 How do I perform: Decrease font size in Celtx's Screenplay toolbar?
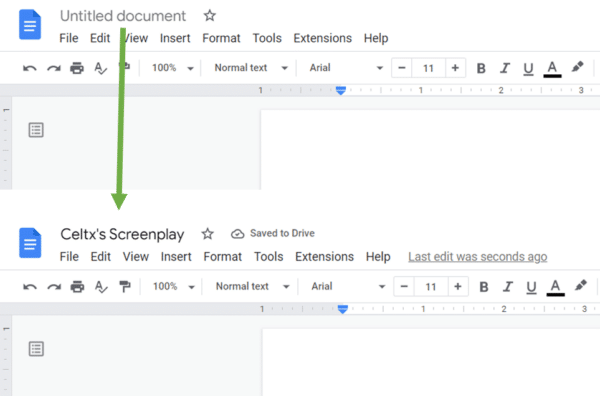pos(404,287)
